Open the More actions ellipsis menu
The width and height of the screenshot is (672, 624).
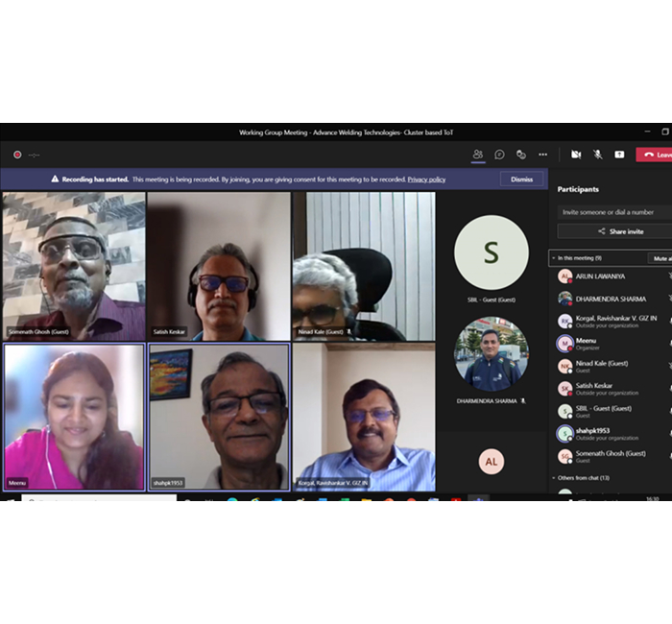(542, 155)
